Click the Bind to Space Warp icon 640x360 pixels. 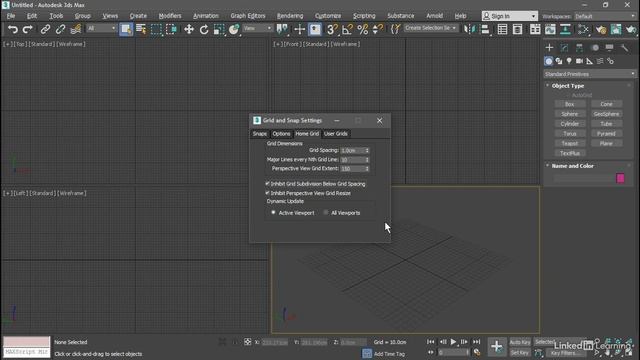click(76, 29)
